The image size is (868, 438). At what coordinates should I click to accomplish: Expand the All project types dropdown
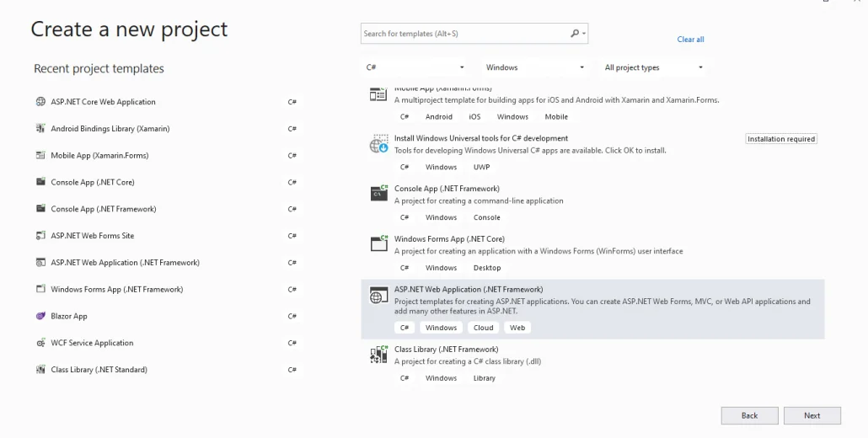click(654, 67)
